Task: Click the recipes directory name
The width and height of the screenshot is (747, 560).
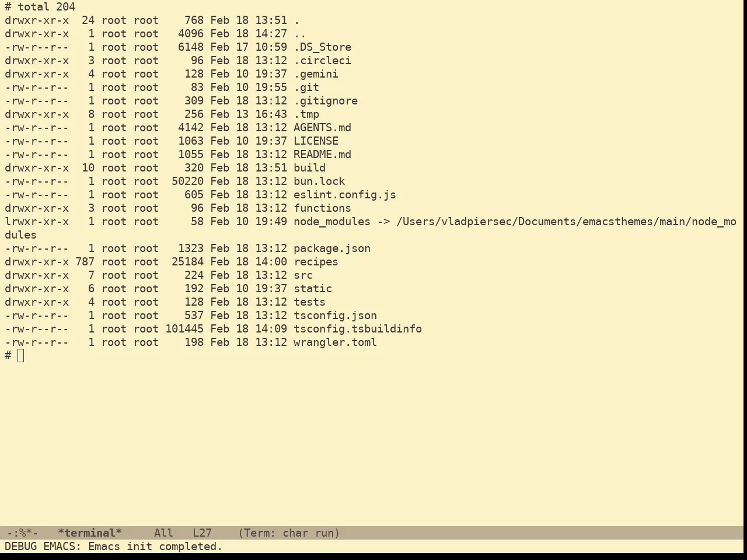Action: tap(316, 262)
